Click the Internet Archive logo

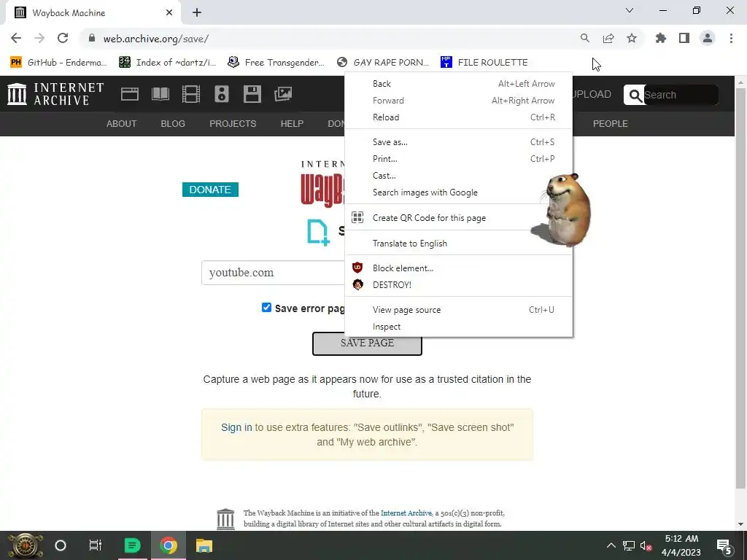55,94
